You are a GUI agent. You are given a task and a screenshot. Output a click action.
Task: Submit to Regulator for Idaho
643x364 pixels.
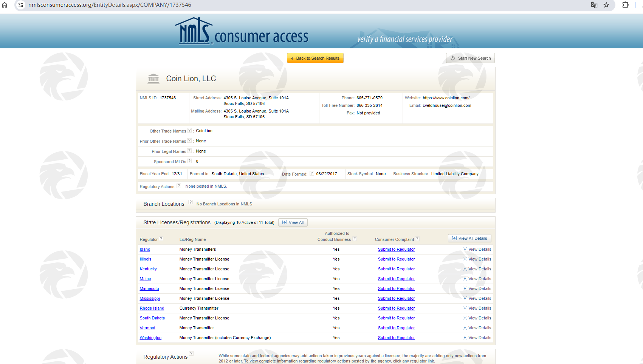point(396,249)
